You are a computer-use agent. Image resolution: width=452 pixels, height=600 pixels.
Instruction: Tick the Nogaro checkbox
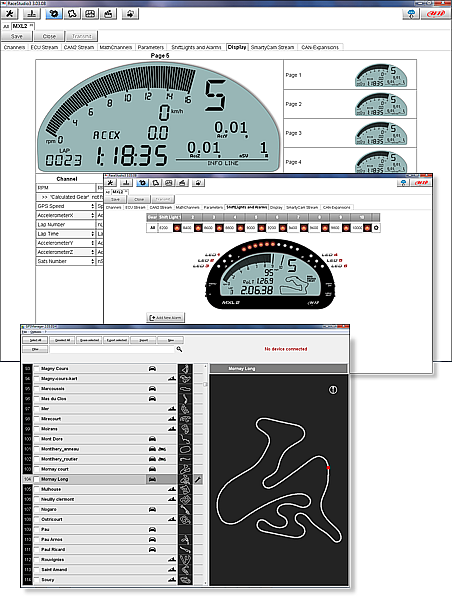pyautogui.click(x=37, y=509)
